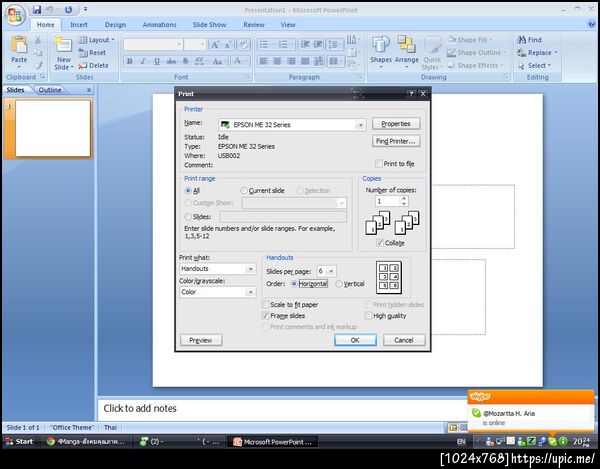Open Slides per page dropdown

pos(331,271)
